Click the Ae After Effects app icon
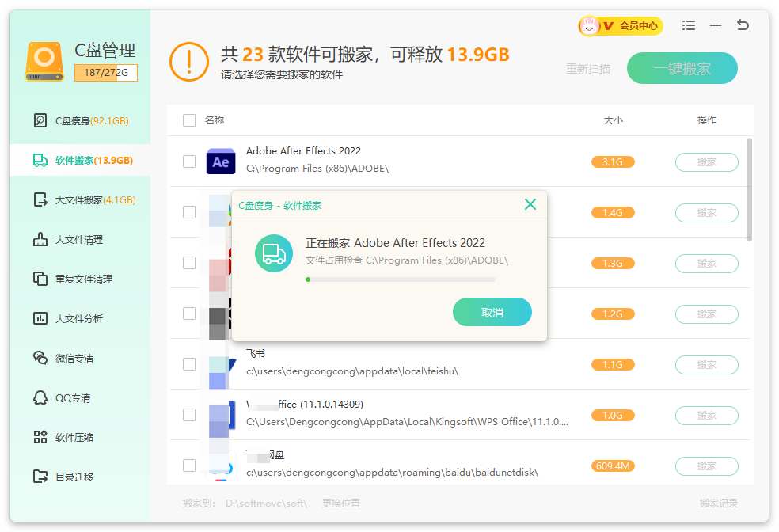 tap(221, 161)
